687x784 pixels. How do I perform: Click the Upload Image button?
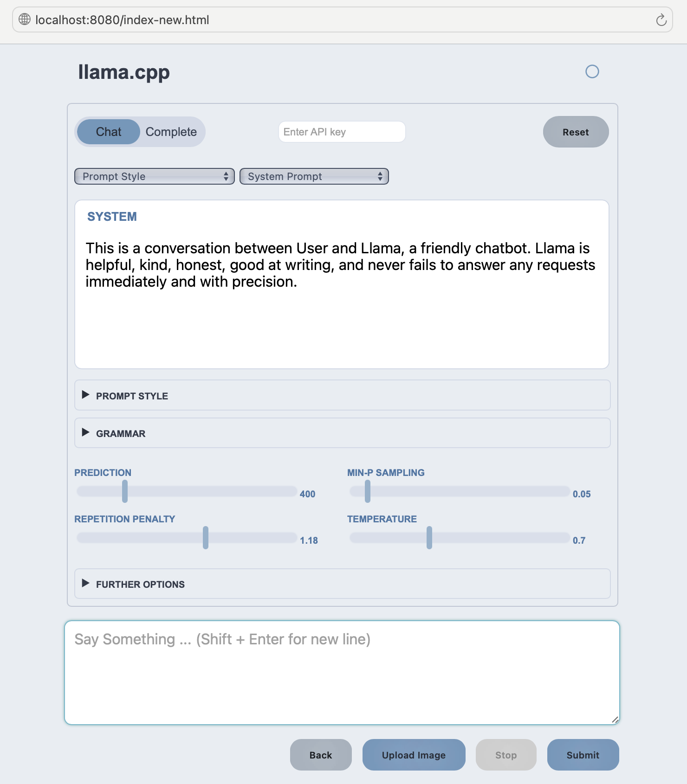click(414, 755)
